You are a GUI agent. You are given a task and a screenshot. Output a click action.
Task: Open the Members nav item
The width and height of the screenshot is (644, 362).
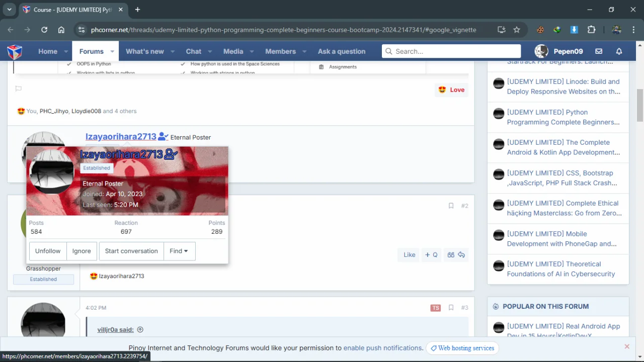click(281, 51)
